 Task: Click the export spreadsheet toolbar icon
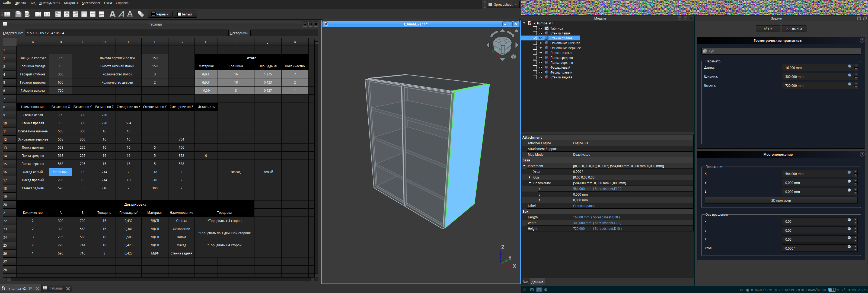(27, 14)
